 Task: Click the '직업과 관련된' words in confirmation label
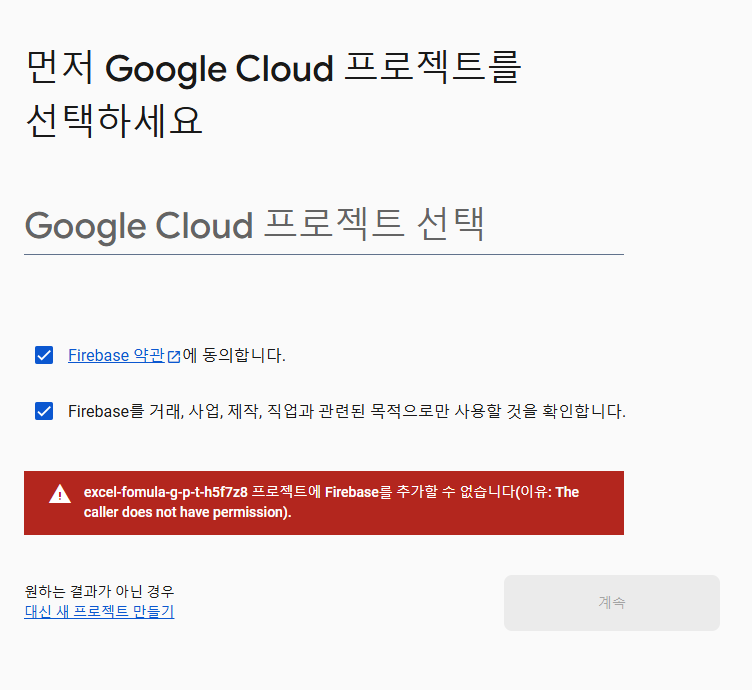coord(316,411)
